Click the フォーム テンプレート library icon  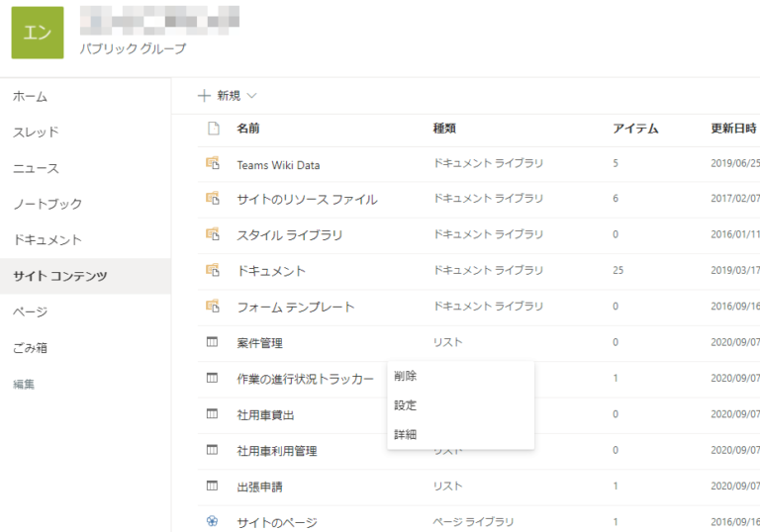(212, 307)
